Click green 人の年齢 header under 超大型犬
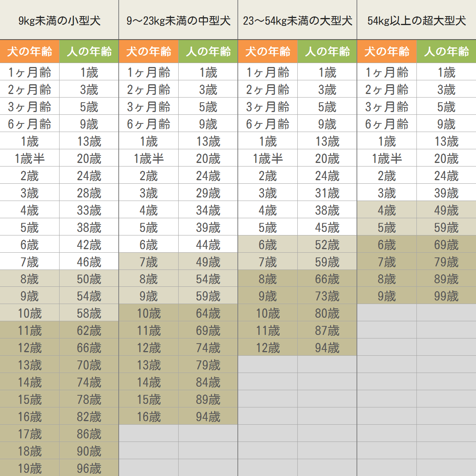The height and width of the screenshot is (476, 476). coord(446,51)
